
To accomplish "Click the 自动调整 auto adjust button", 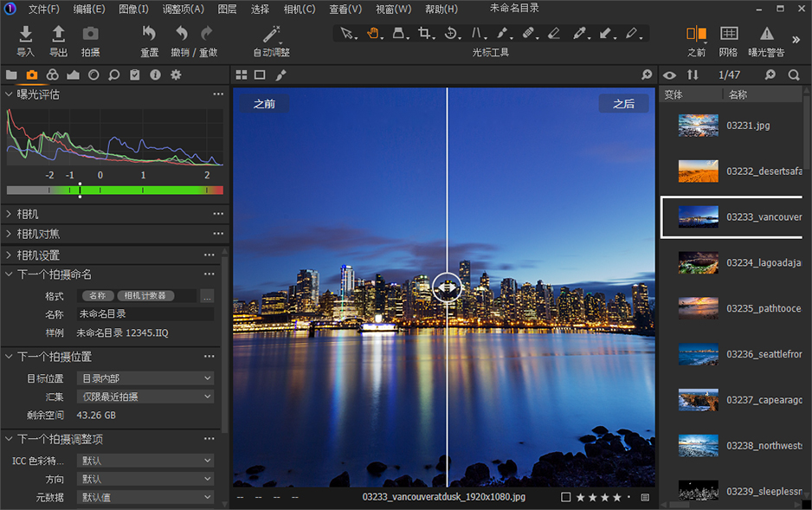I will 271,40.
